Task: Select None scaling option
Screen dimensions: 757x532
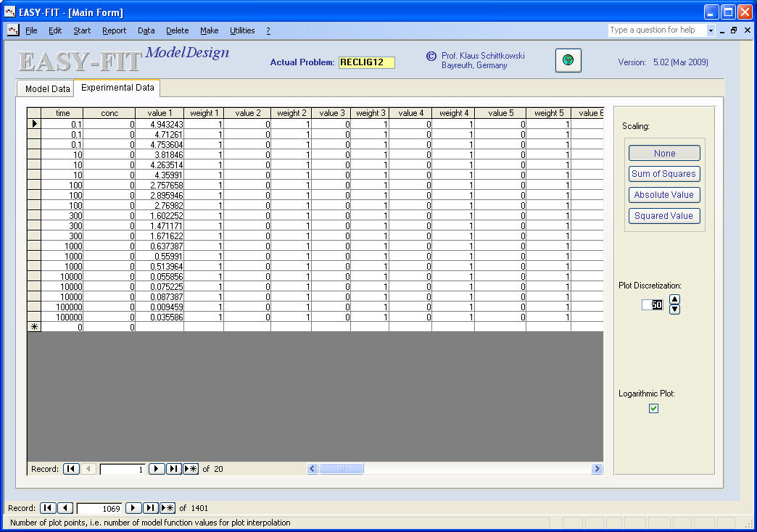Action: (x=664, y=153)
